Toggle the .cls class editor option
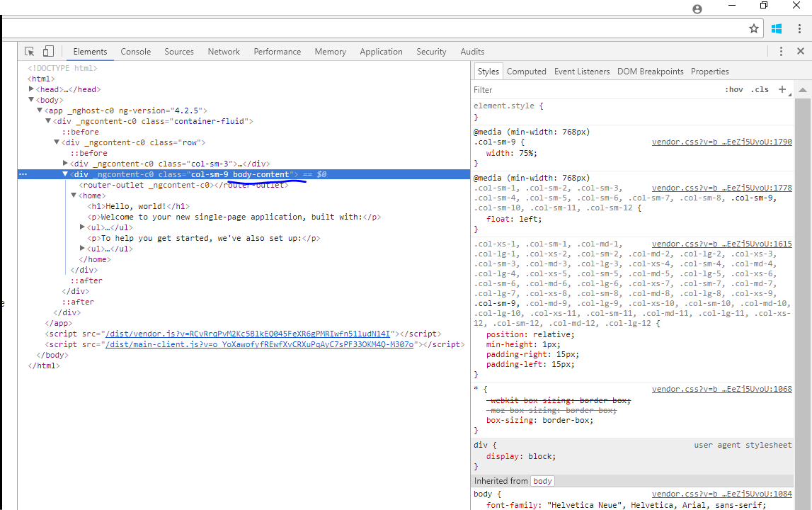The width and height of the screenshot is (812, 510). [760, 89]
